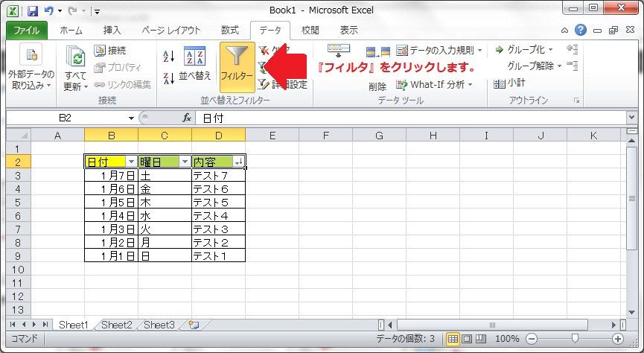Jump to the first sheet with navigation arrow
The height and width of the screenshot is (353, 644).
point(13,325)
